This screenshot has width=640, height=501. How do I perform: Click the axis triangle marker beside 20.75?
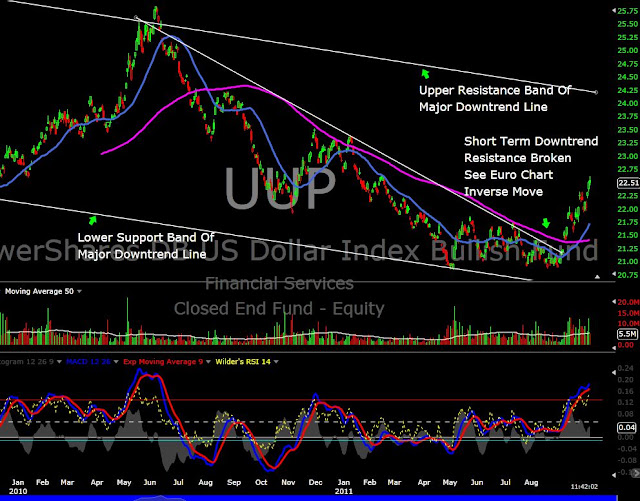click(x=614, y=274)
